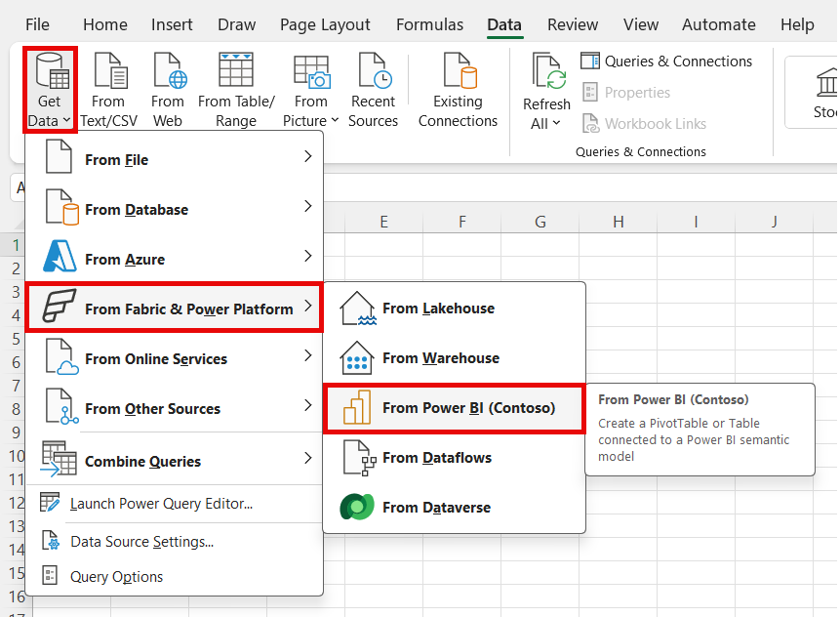
Task: Choose From Power BI (Contoso)
Action: pos(455,407)
